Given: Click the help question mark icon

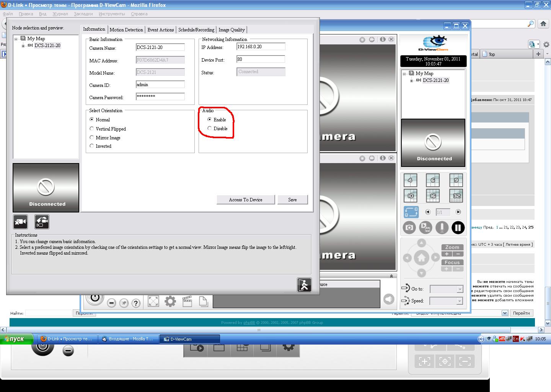Looking at the screenshot, I should (136, 303).
